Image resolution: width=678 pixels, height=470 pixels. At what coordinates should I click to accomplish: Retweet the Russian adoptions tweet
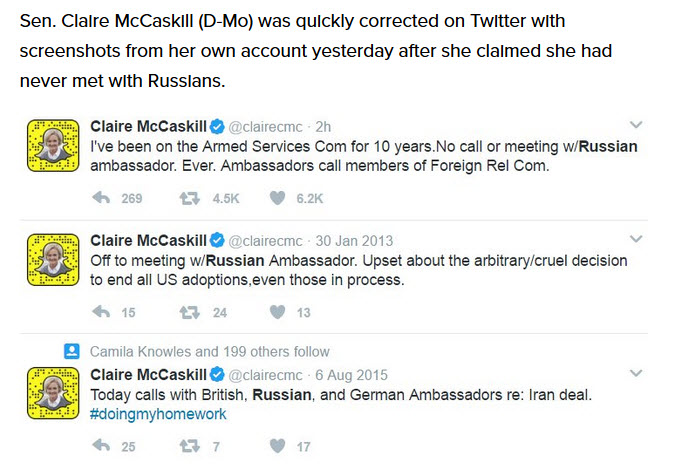click(x=189, y=312)
